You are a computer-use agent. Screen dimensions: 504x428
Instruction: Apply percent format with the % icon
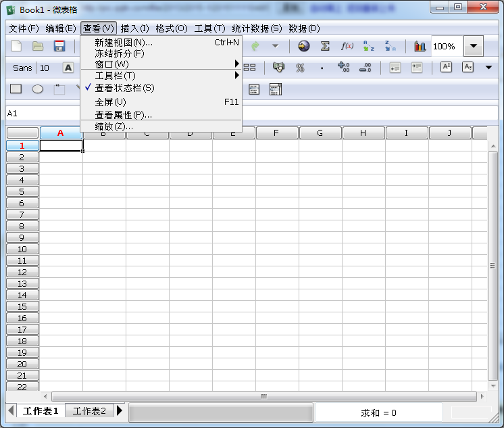coord(300,68)
